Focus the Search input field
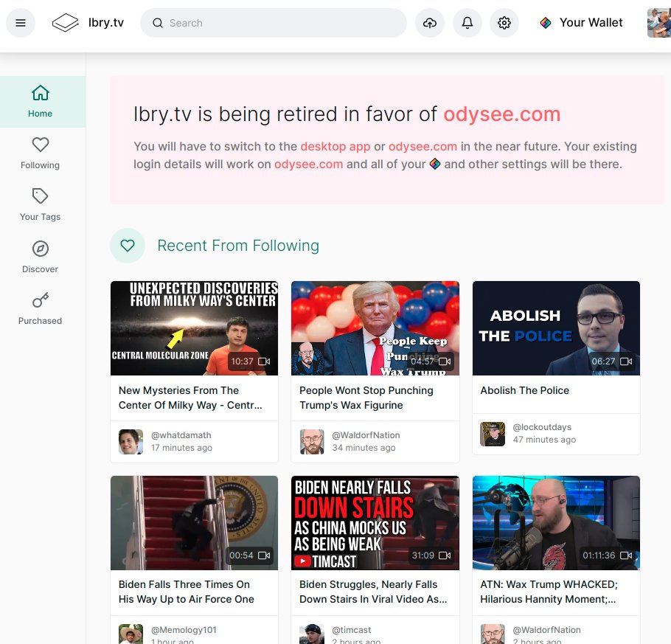The height and width of the screenshot is (644, 671). pyautogui.click(x=274, y=23)
